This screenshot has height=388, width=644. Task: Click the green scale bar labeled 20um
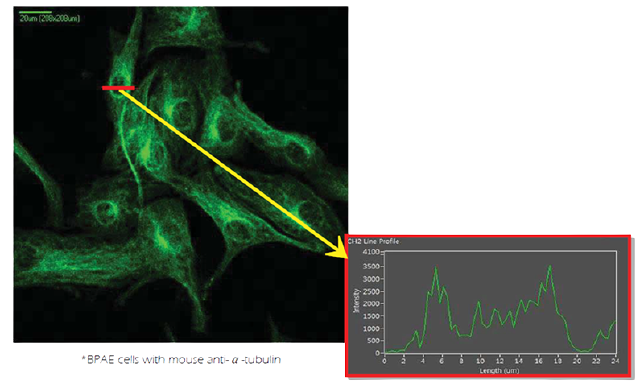pos(35,12)
